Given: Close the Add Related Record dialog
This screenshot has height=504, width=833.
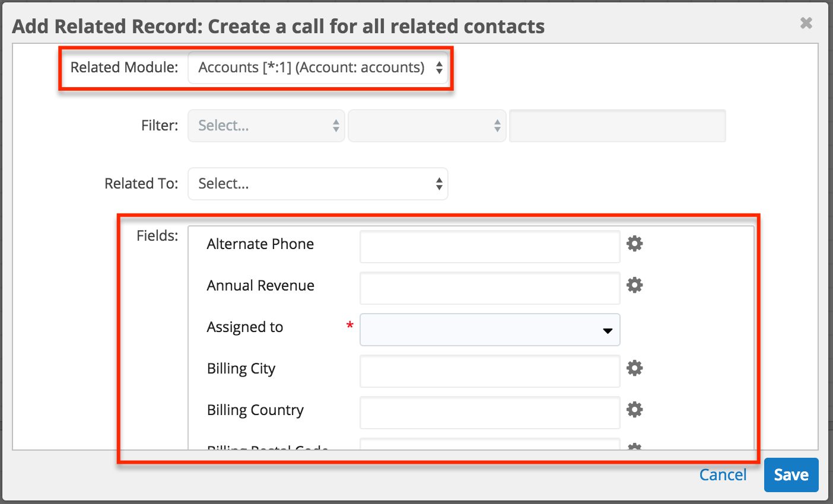Looking at the screenshot, I should (x=806, y=23).
